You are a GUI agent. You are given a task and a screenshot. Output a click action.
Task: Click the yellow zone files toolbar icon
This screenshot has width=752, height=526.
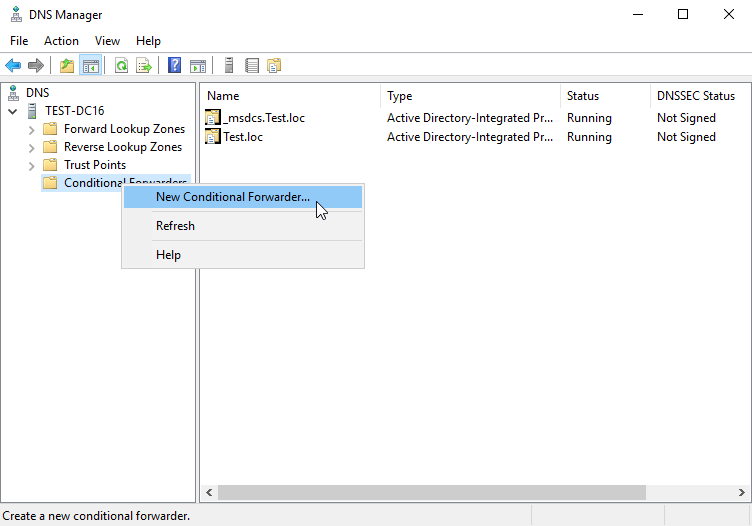[274, 65]
